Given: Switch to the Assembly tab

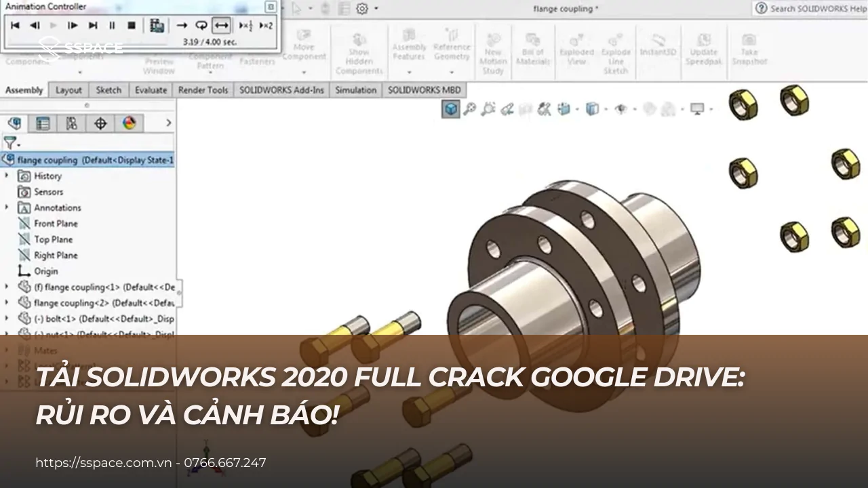Looking at the screenshot, I should pyautogui.click(x=24, y=90).
